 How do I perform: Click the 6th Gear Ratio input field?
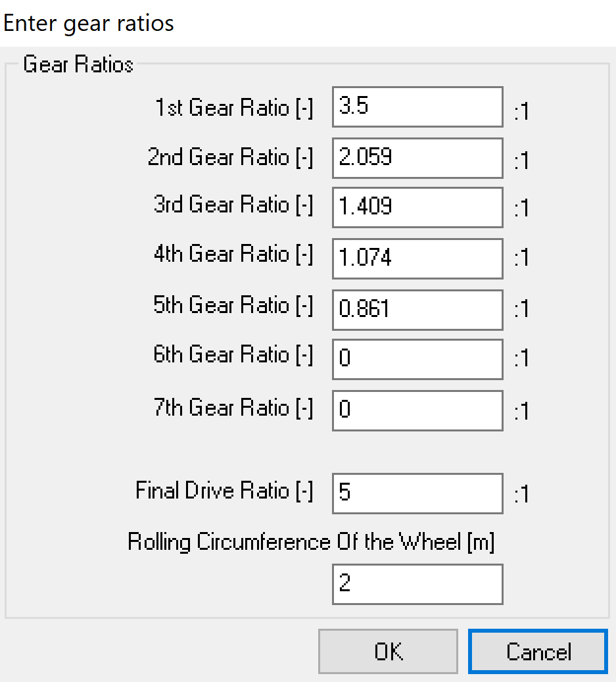pyautogui.click(x=417, y=359)
